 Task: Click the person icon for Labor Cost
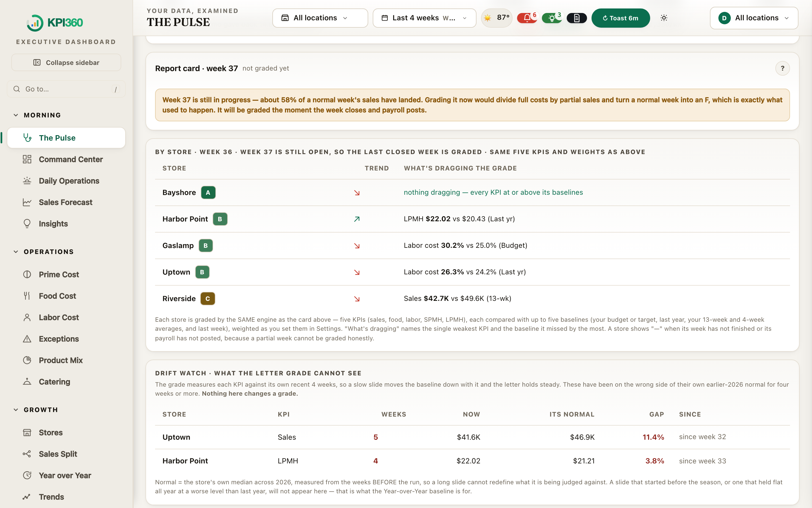pyautogui.click(x=27, y=317)
